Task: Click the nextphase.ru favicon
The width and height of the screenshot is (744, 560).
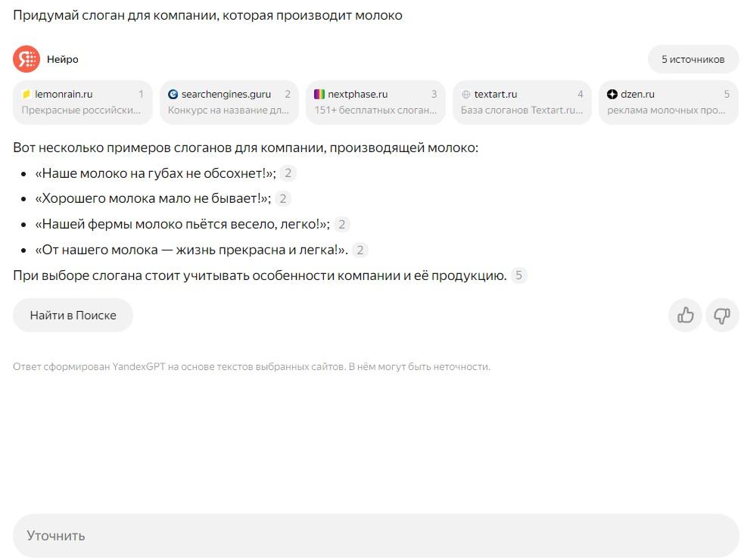Action: coord(319,93)
